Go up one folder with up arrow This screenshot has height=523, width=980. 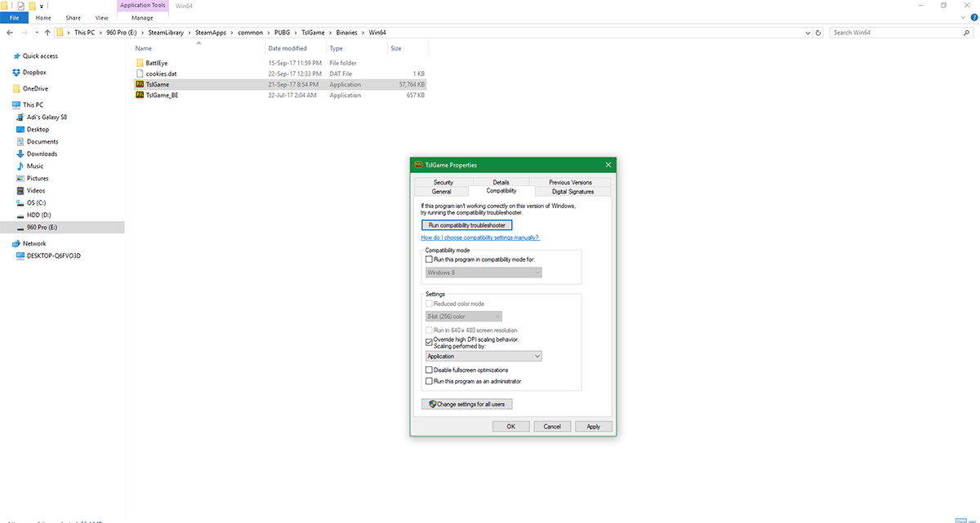47,33
